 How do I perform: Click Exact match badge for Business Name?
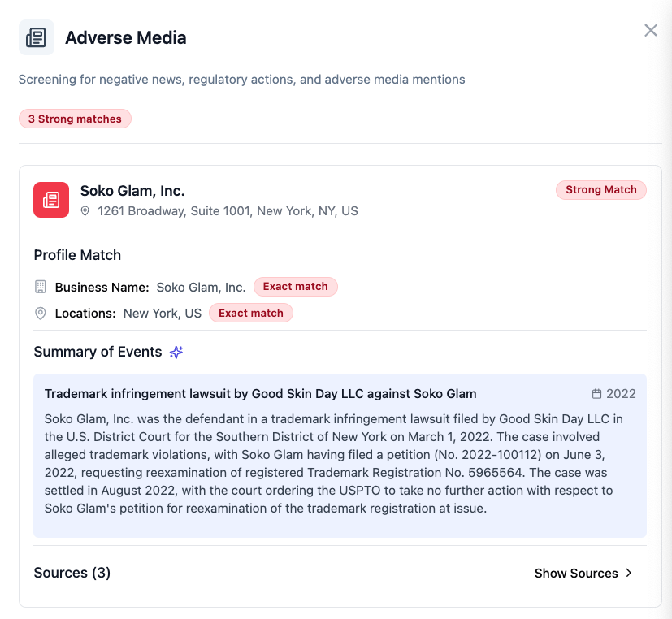click(295, 287)
